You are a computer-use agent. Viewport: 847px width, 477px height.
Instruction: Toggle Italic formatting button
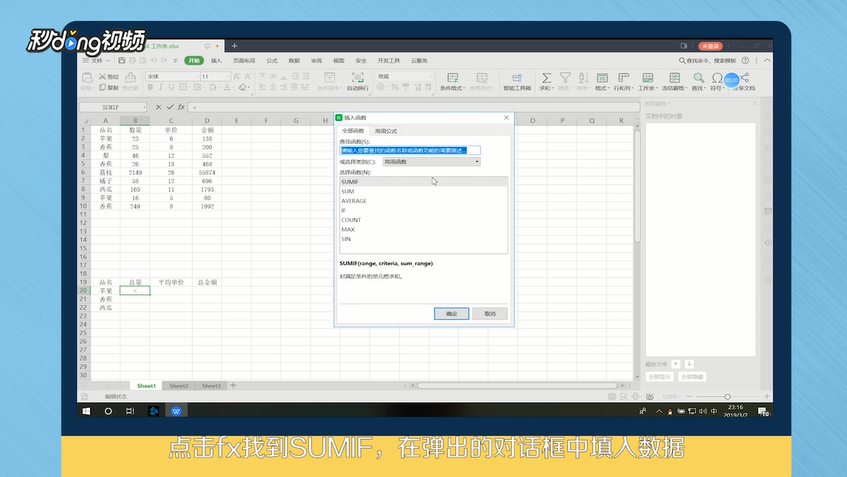tap(160, 87)
